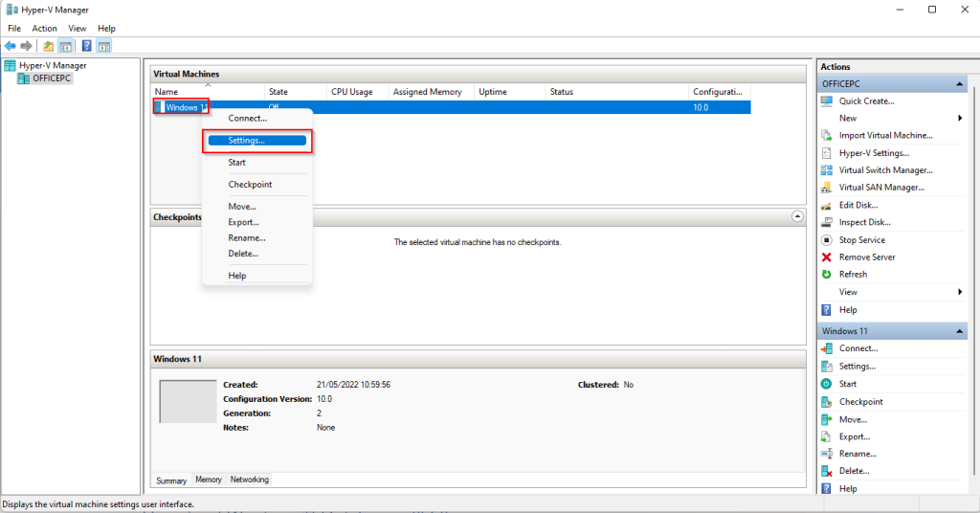
Task: Click the Import Virtual Machine icon
Action: coord(826,136)
